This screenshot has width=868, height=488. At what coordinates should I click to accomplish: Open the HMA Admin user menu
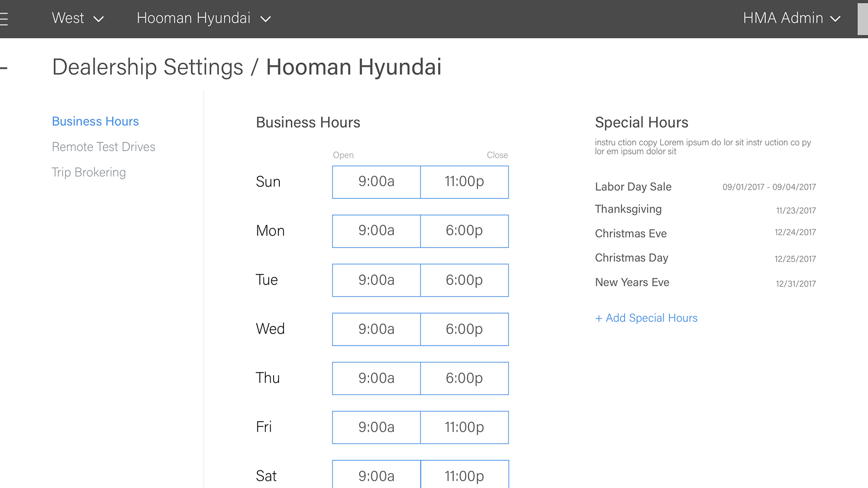point(792,18)
